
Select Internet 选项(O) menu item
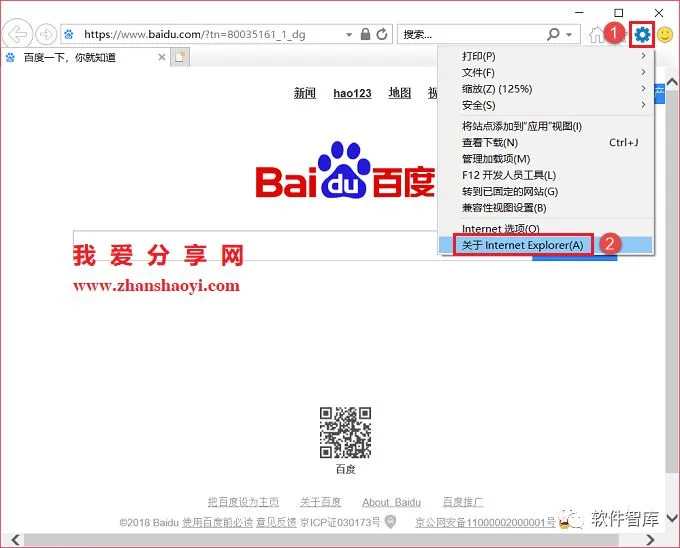click(546, 228)
